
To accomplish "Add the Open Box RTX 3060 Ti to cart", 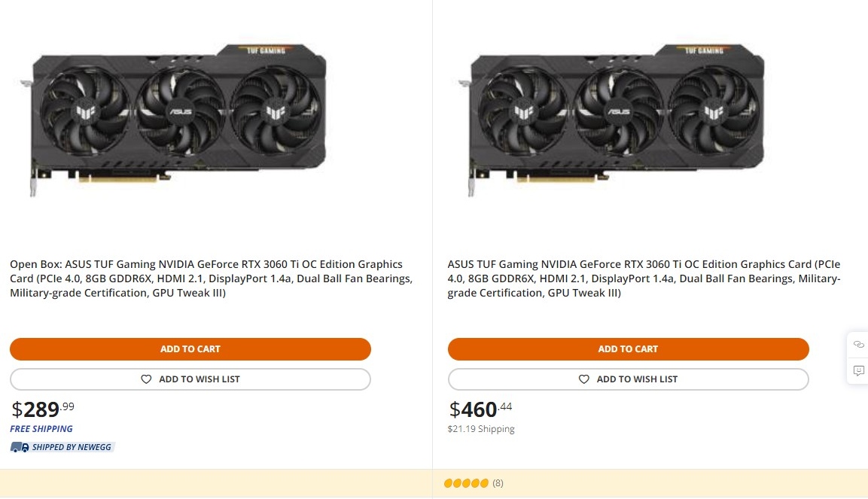I will [190, 348].
